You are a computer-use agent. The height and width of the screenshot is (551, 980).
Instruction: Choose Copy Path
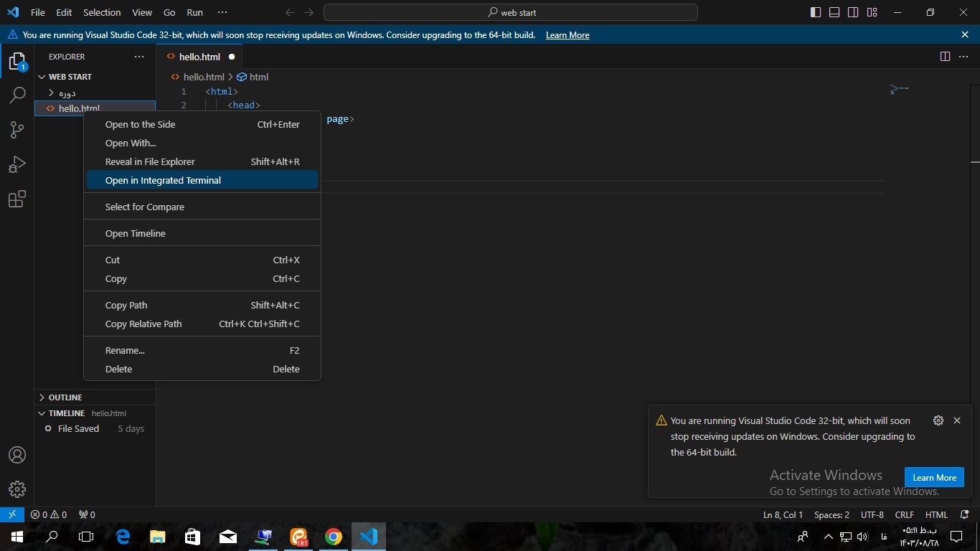(x=202, y=305)
